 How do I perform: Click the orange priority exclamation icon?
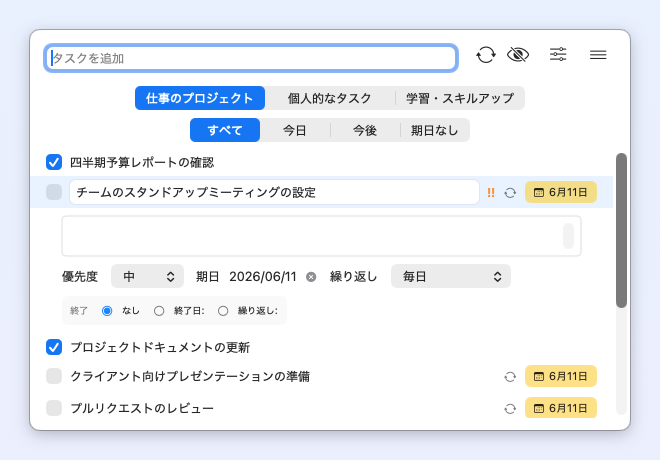[x=491, y=193]
